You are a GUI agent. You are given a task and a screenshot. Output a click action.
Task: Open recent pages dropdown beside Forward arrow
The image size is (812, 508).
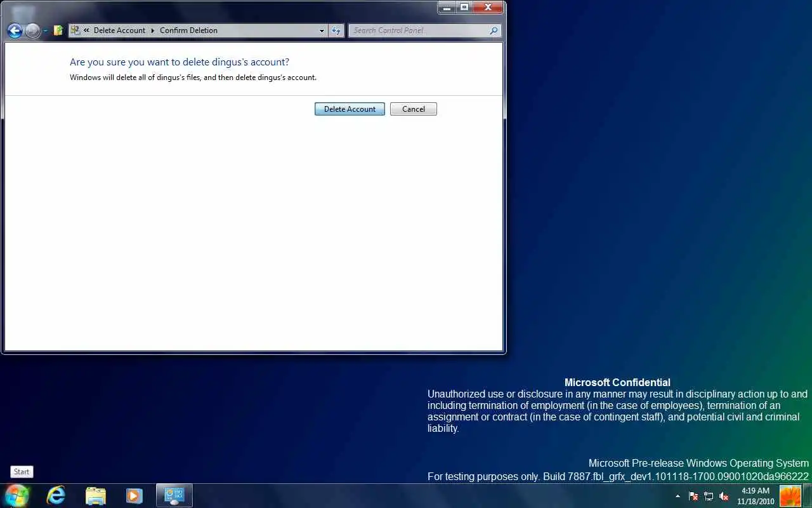coord(45,30)
